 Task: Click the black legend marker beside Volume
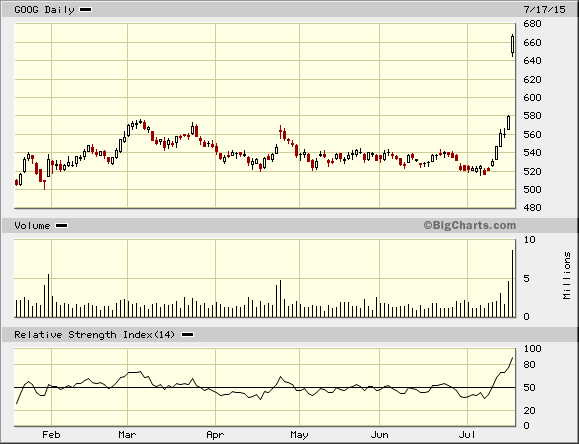coord(62,226)
